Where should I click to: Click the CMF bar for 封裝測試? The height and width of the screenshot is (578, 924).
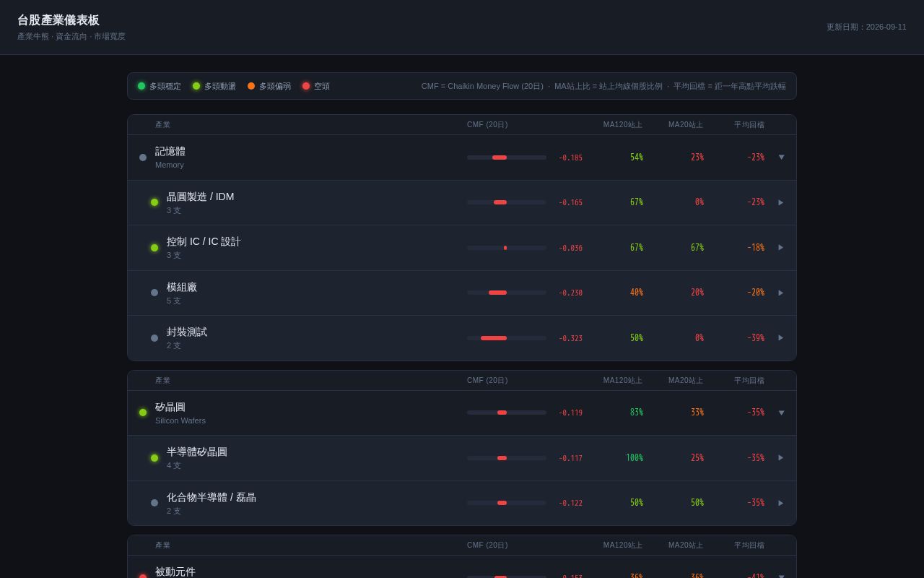tap(507, 338)
